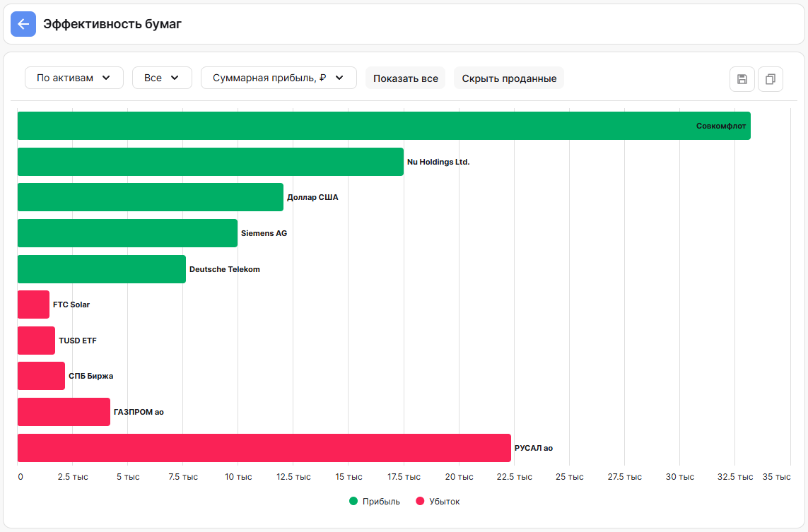Click the '17.5 тыс' axis label
Image resolution: width=808 pixels, height=532 pixels.
click(404, 477)
